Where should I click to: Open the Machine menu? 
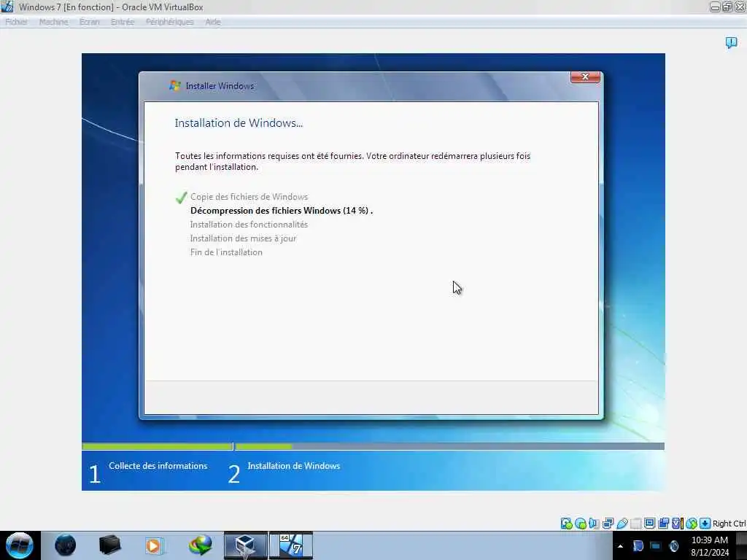coord(53,22)
